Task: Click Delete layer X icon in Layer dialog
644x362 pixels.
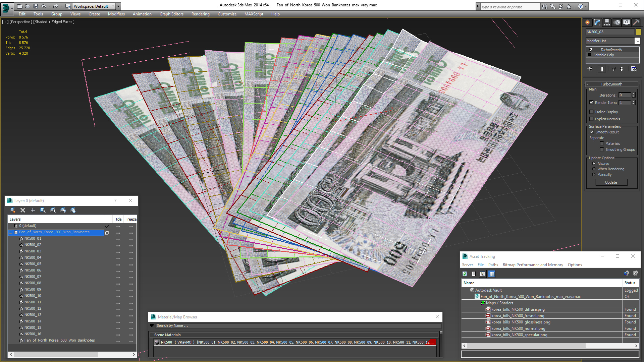Action: 23,210
